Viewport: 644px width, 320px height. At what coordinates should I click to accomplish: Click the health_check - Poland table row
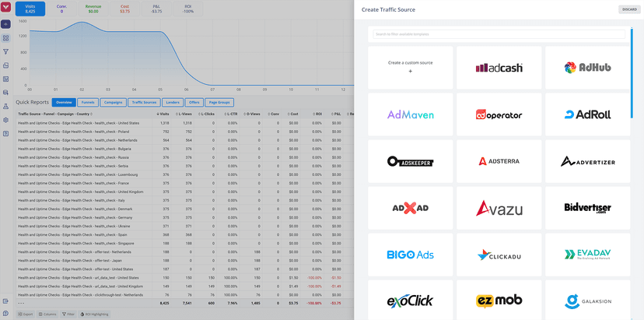(185, 132)
